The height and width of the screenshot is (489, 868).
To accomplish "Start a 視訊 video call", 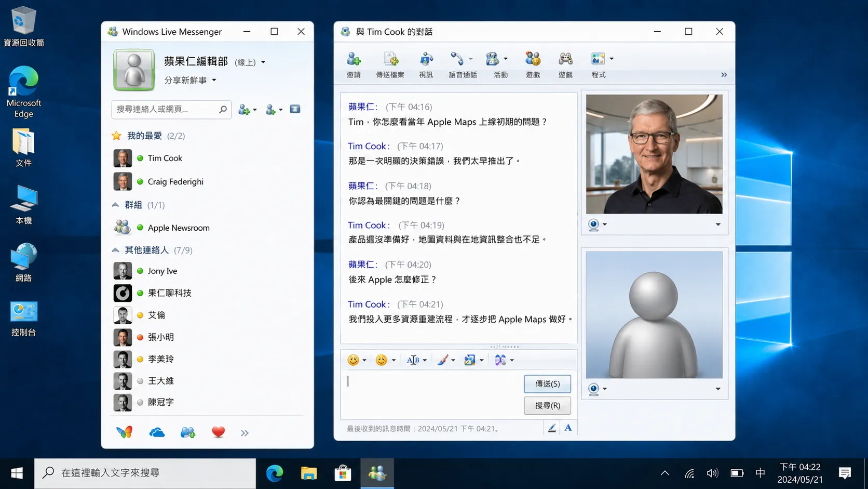I will tap(426, 59).
